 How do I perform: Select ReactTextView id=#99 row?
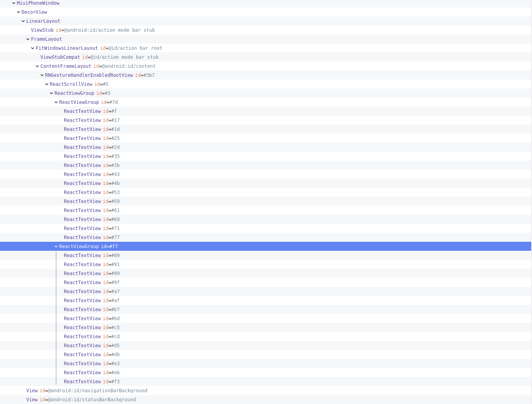pyautogui.click(x=266, y=274)
